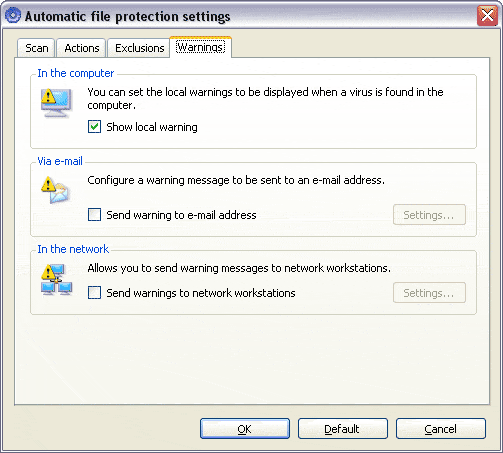This screenshot has height=453, width=503.
Task: Select the Warnings tab
Action: coord(200,47)
